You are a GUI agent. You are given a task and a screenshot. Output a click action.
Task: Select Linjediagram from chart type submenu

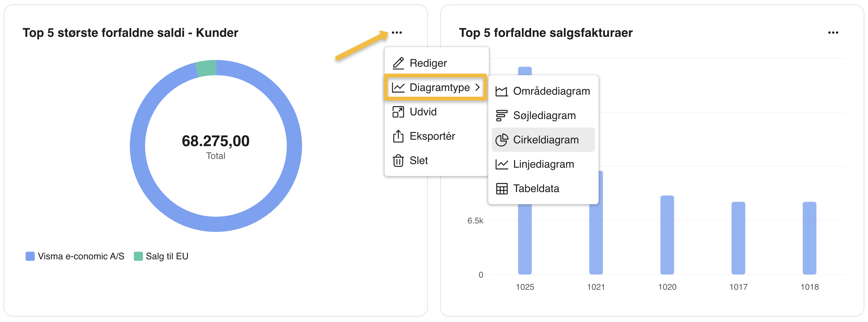[x=543, y=164]
